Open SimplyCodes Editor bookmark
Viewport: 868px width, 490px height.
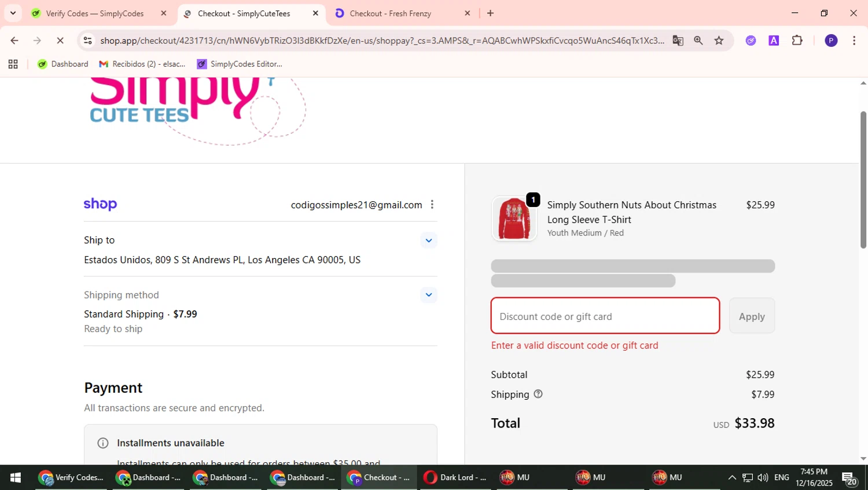coord(240,64)
